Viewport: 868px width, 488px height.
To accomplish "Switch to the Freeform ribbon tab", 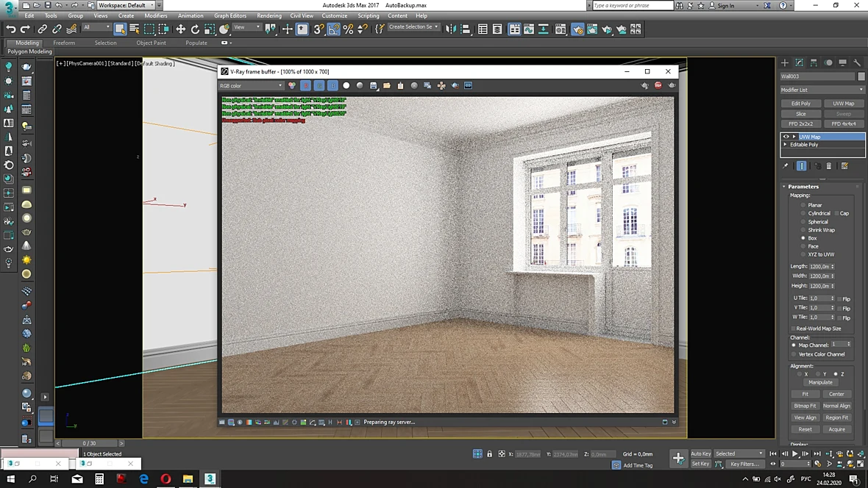I will 64,43.
